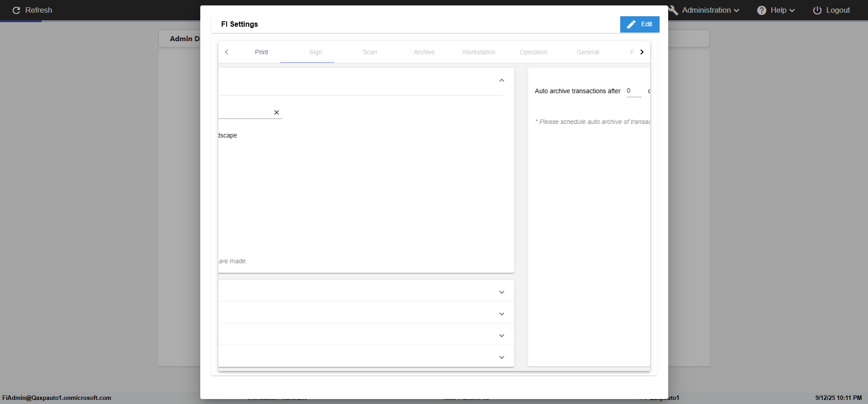Expand the last collapsed section row
This screenshot has height=404, width=868.
coord(501,357)
